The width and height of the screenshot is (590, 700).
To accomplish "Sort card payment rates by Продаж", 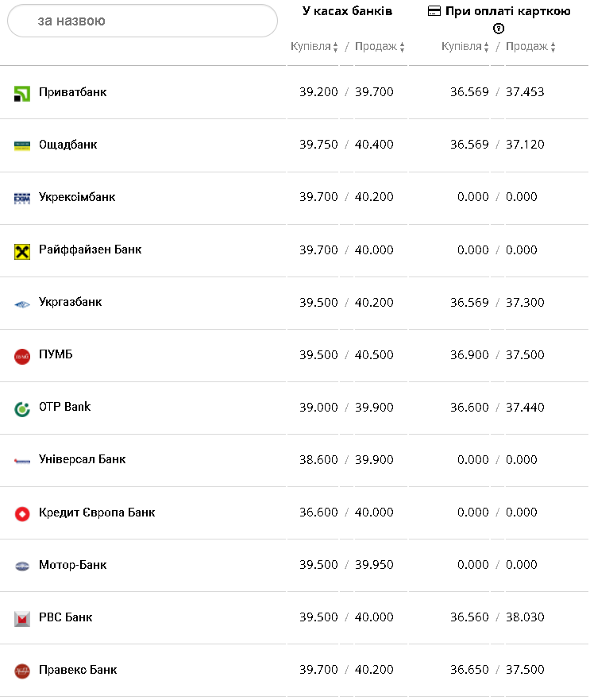I will (530, 47).
